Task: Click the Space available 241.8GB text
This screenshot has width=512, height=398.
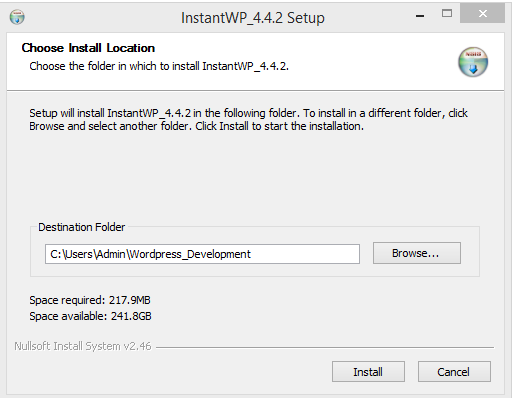Action: [x=90, y=316]
